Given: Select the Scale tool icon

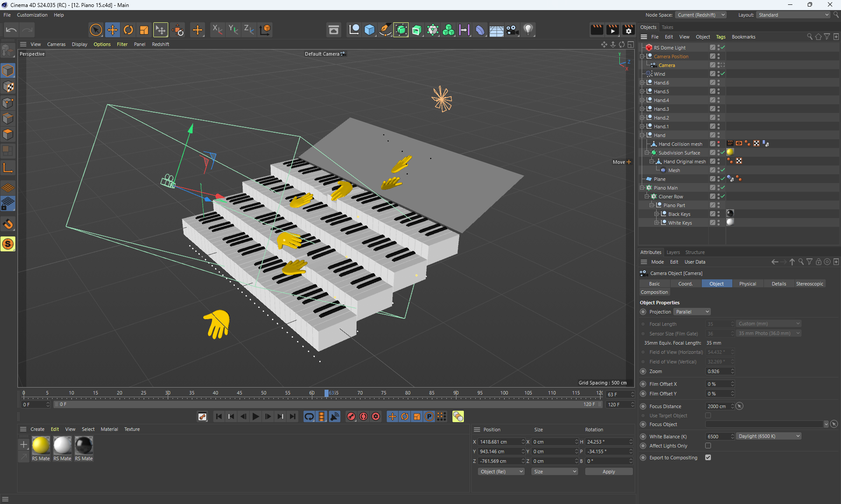Looking at the screenshot, I should [144, 30].
